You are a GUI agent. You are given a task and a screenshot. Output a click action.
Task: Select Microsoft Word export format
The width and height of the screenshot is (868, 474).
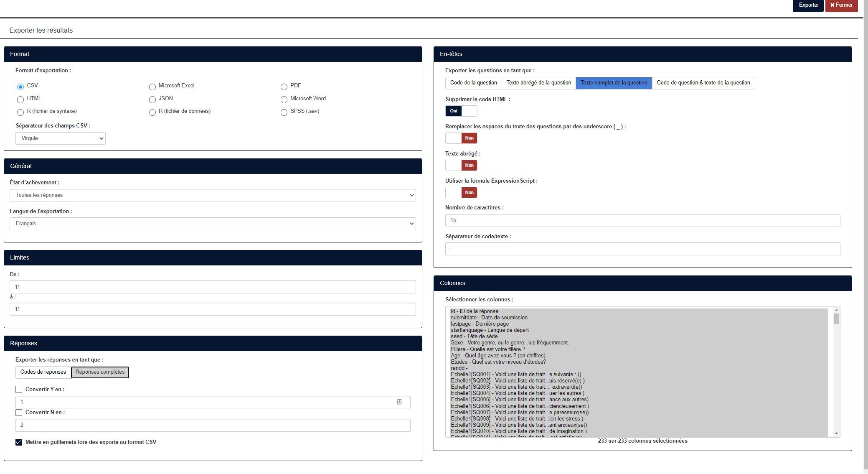click(x=284, y=99)
